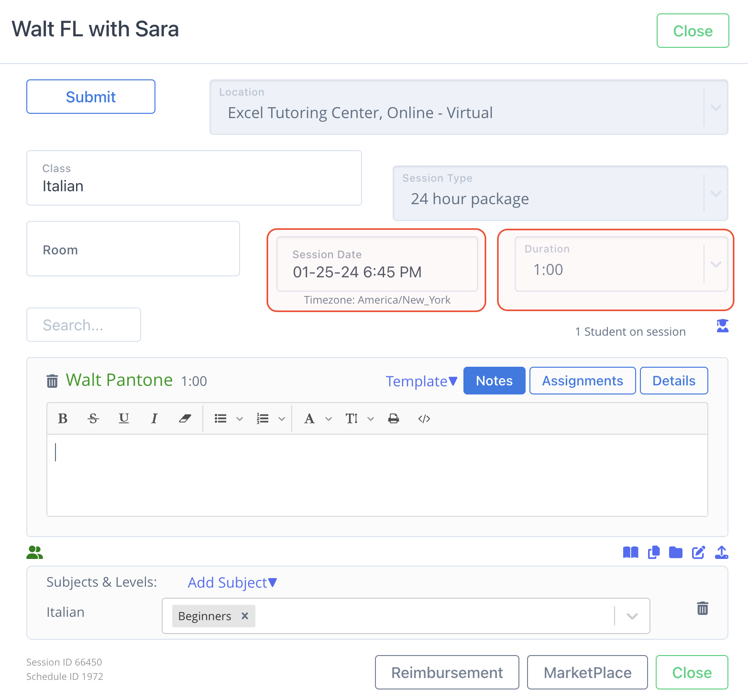Delete the Italian subject row

pyautogui.click(x=703, y=608)
